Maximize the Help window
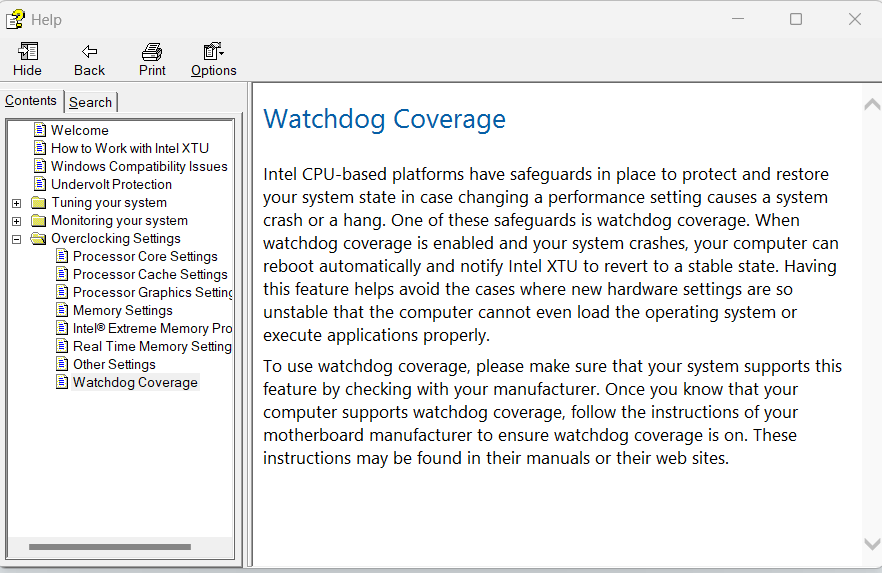The image size is (882, 573). coord(796,19)
